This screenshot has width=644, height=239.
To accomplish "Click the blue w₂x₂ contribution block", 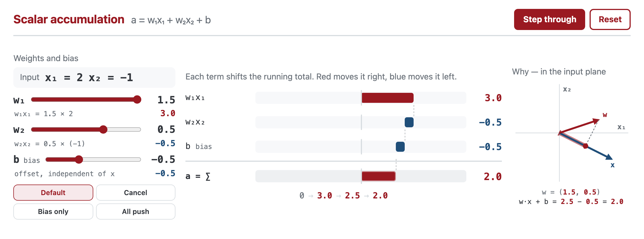I will (409, 122).
